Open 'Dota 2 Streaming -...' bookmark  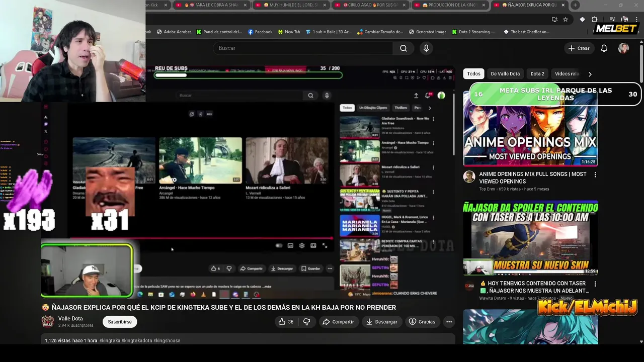pos(473,32)
